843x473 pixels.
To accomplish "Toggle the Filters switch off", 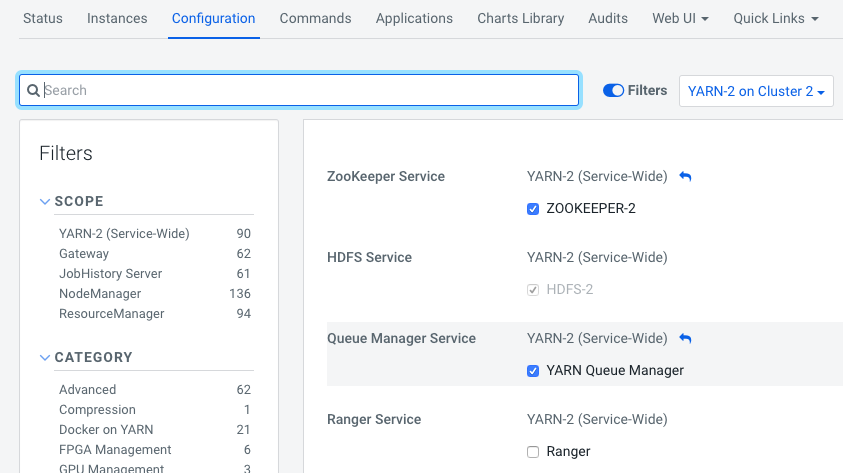I will [613, 90].
